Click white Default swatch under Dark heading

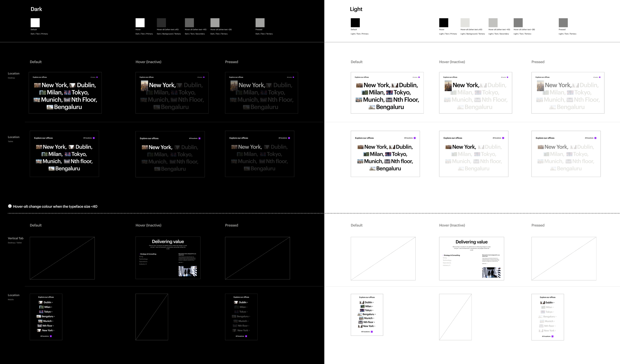35,23
